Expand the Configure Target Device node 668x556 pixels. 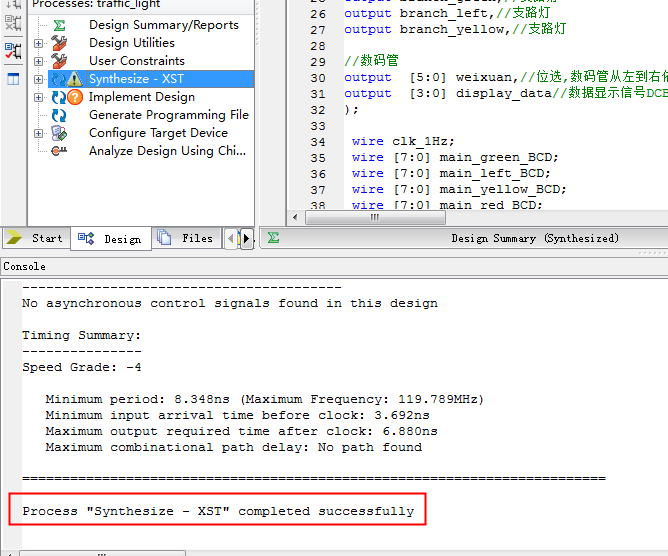click(x=38, y=133)
